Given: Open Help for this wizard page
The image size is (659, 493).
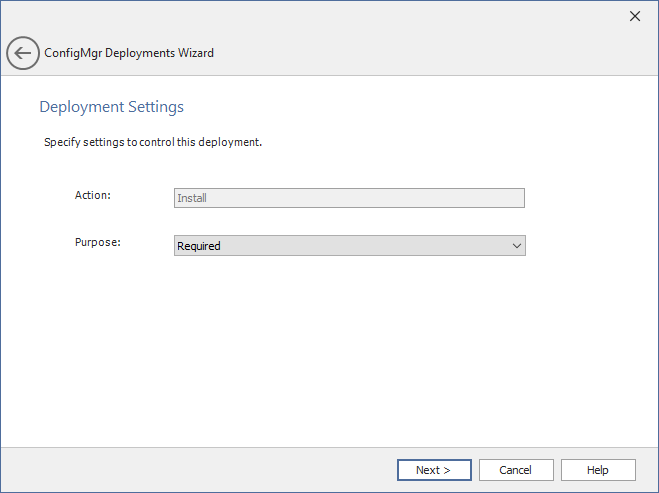Looking at the screenshot, I should 598,470.
